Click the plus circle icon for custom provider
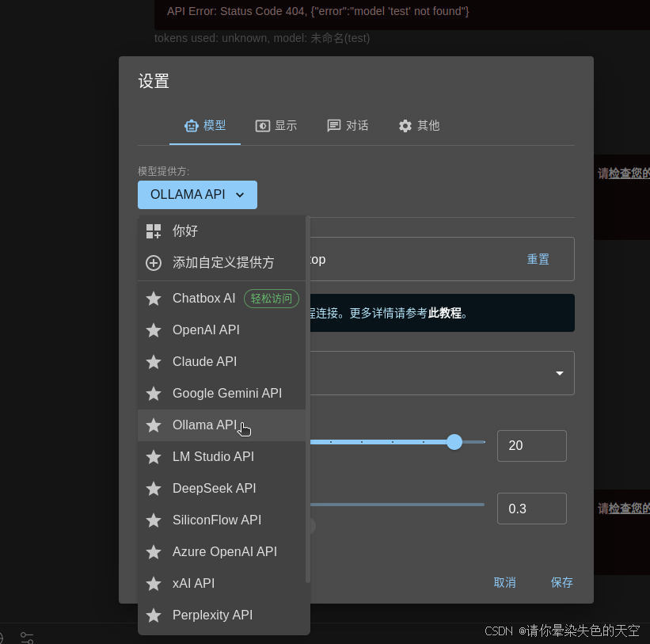 pyautogui.click(x=154, y=262)
